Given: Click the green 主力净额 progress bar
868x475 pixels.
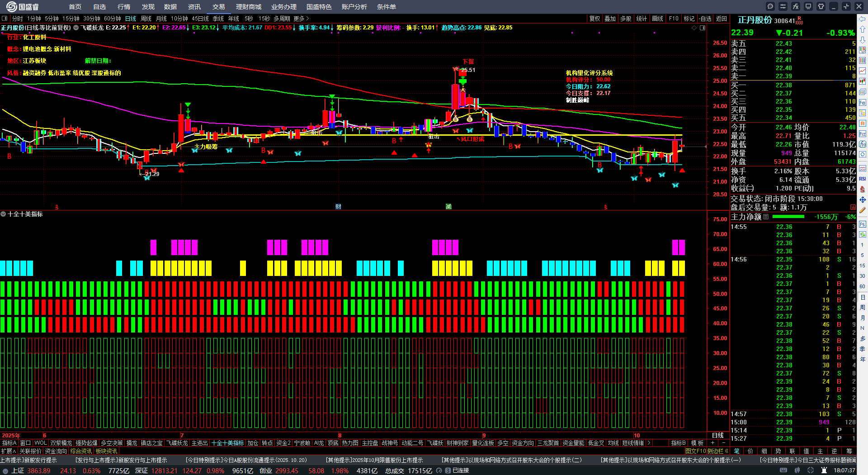Looking at the screenshot, I should [788, 217].
